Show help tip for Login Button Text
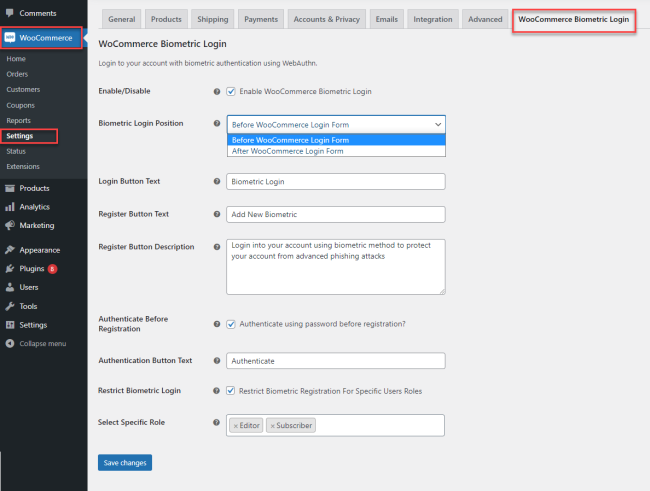 [217, 181]
